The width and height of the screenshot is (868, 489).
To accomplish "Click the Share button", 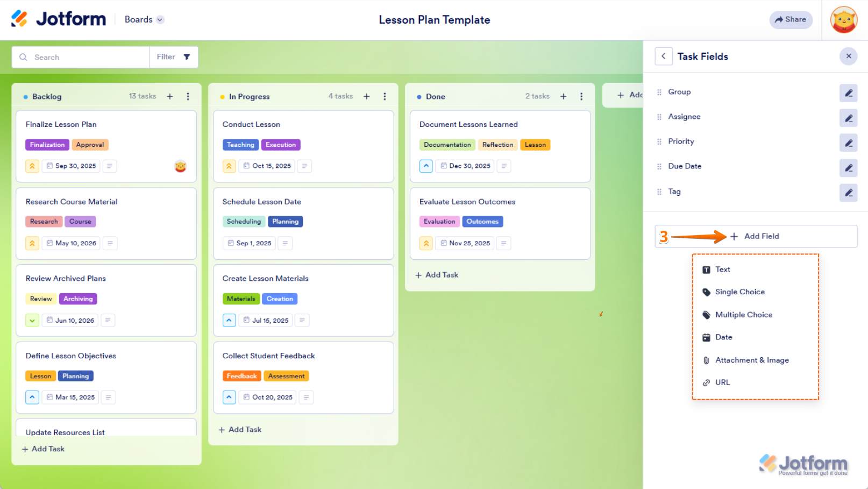I will tap(791, 20).
